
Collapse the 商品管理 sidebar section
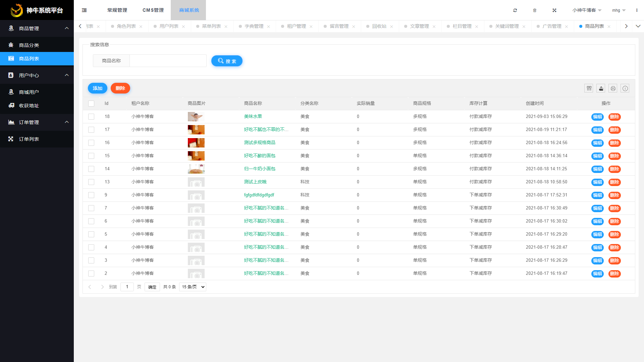click(37, 28)
